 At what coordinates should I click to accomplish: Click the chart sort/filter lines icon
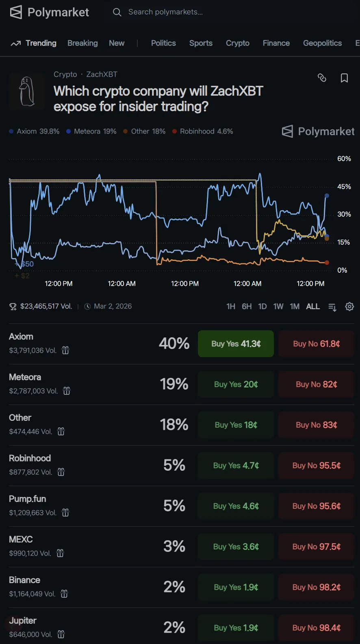332,307
